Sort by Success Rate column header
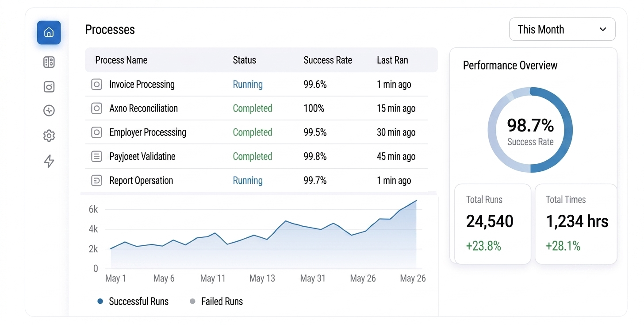Viewport: 644px width, 325px height. [x=328, y=60]
